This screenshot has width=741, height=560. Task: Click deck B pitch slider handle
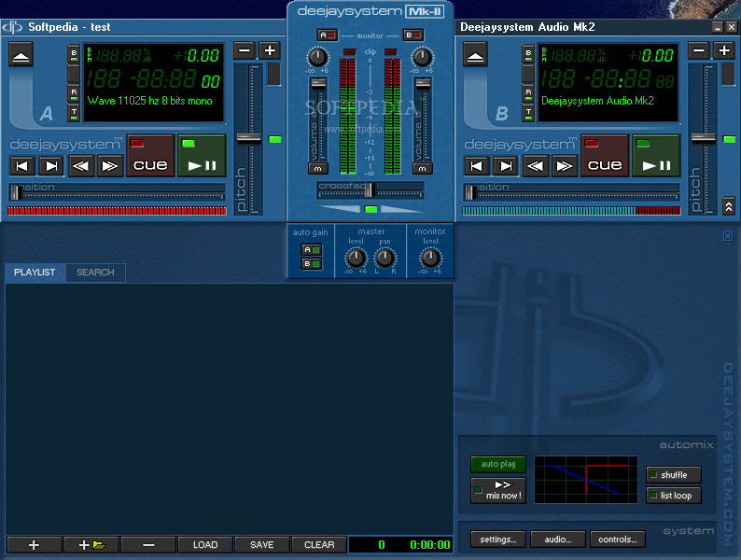703,139
